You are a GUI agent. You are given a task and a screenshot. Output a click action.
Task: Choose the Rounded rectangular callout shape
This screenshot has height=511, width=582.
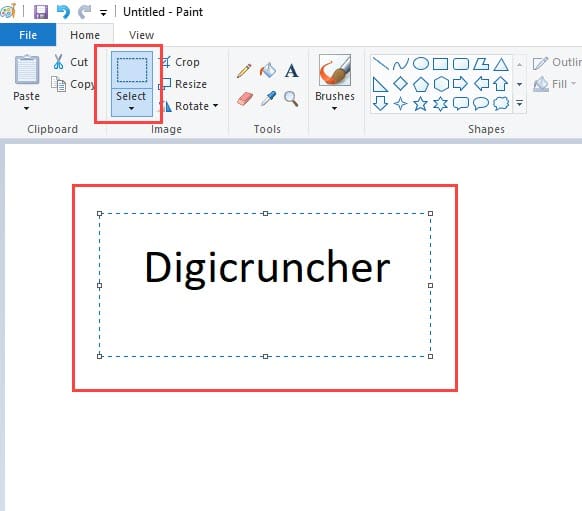point(461,104)
